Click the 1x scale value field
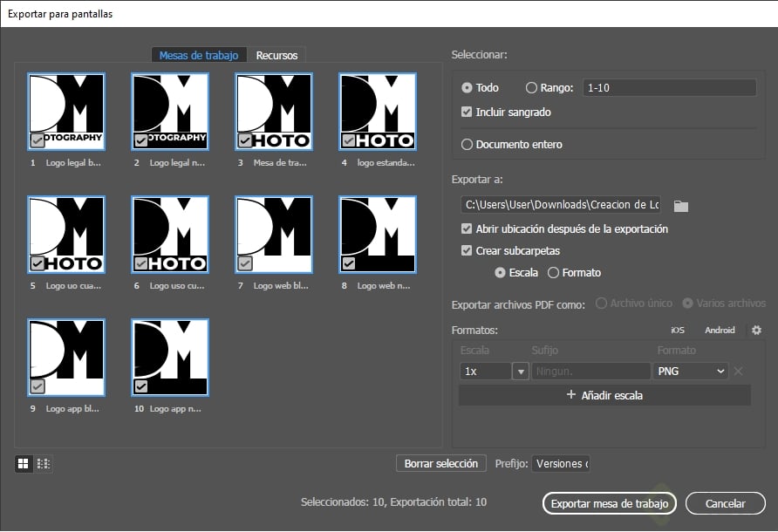This screenshot has width=778, height=532. coord(486,372)
